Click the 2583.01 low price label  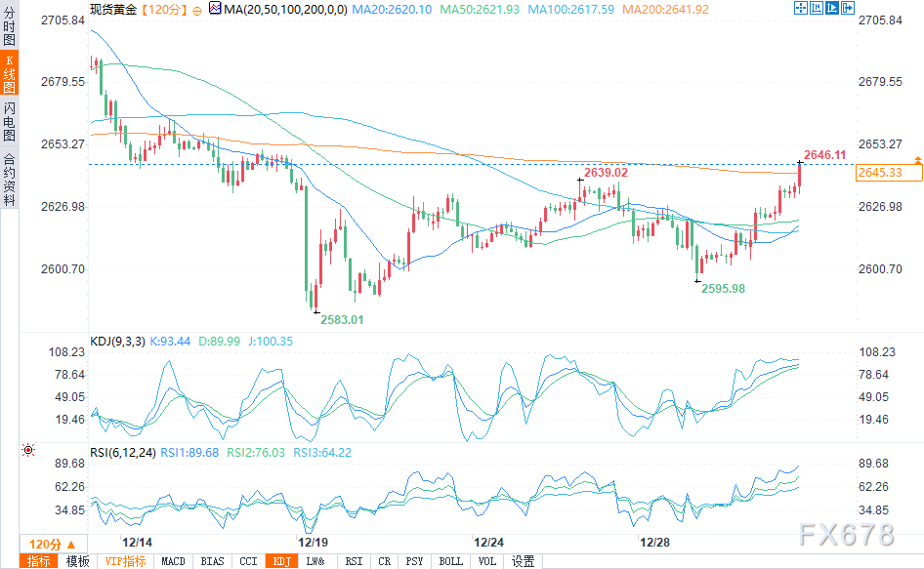pyautogui.click(x=342, y=320)
